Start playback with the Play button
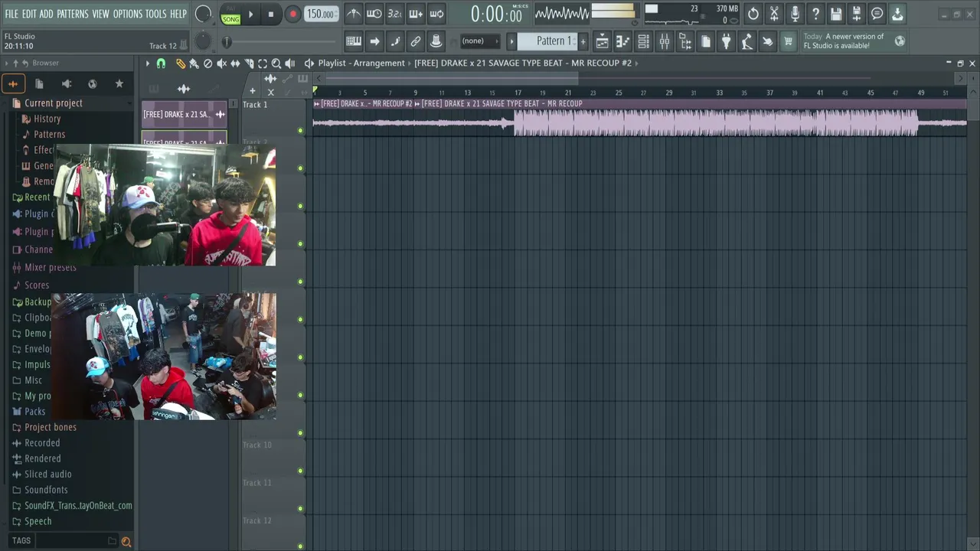 250,15
